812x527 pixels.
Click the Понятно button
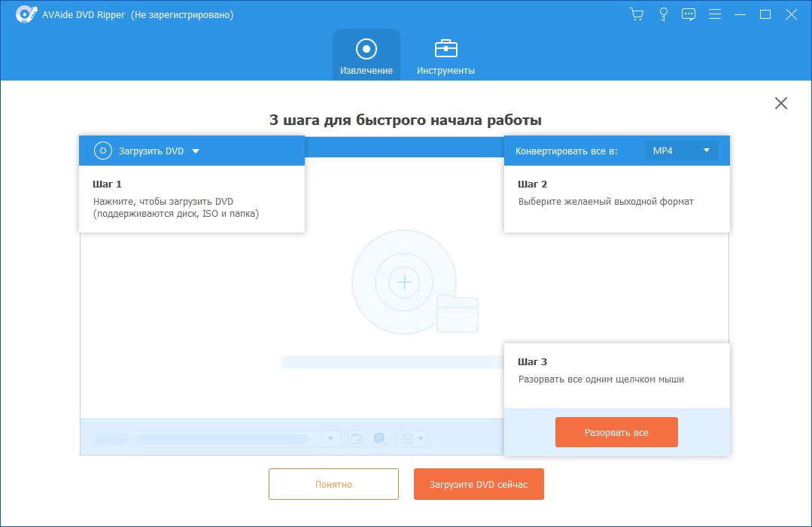click(333, 483)
